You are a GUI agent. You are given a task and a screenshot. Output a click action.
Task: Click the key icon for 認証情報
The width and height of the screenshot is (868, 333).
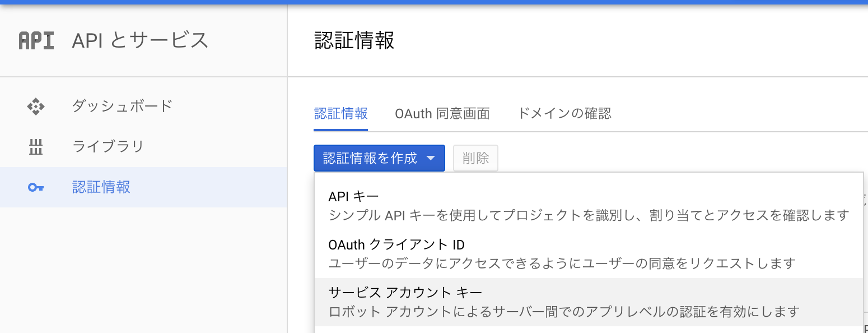(36, 188)
